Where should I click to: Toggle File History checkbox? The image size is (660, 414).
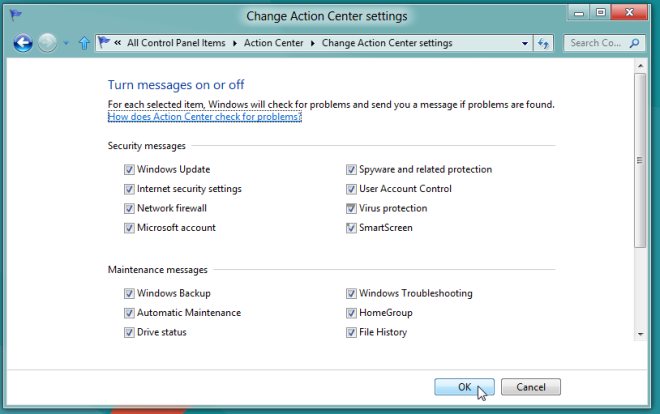pyautogui.click(x=351, y=332)
